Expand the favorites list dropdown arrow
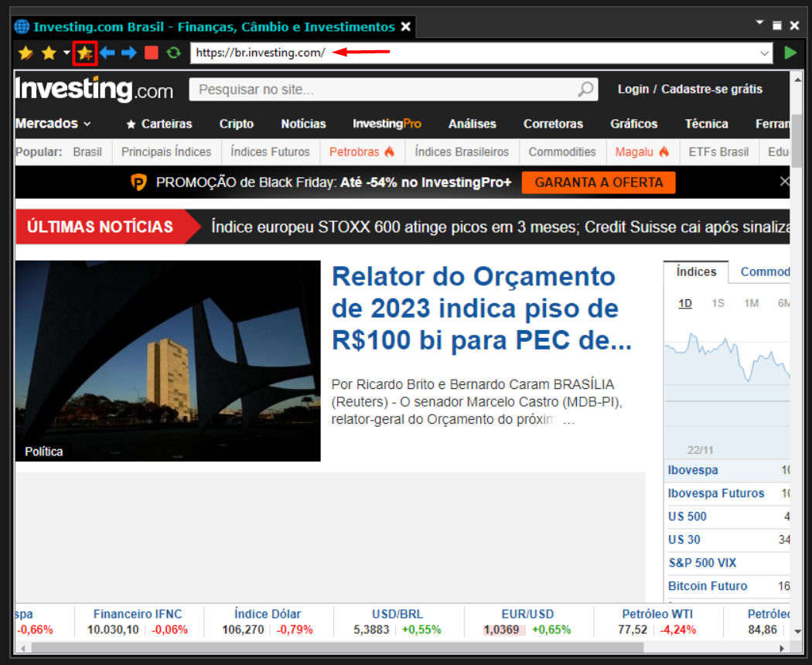Screen dimensions: 812x665 (x=67, y=53)
